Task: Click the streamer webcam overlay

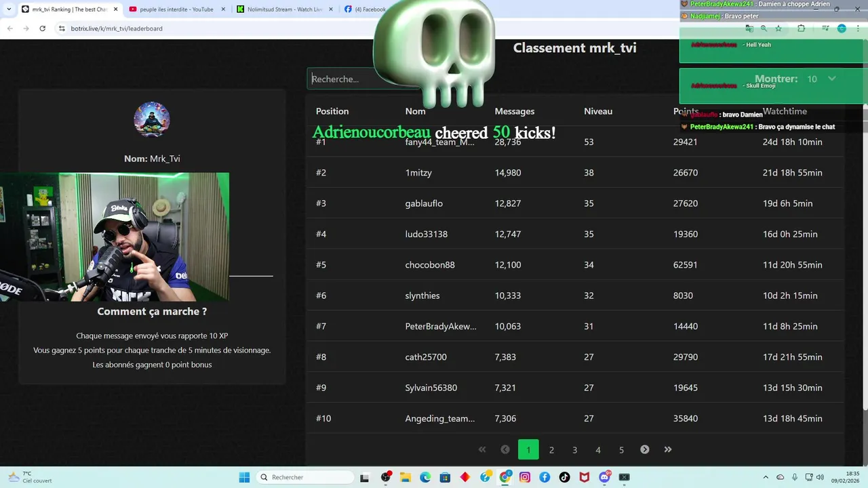Action: pos(115,237)
